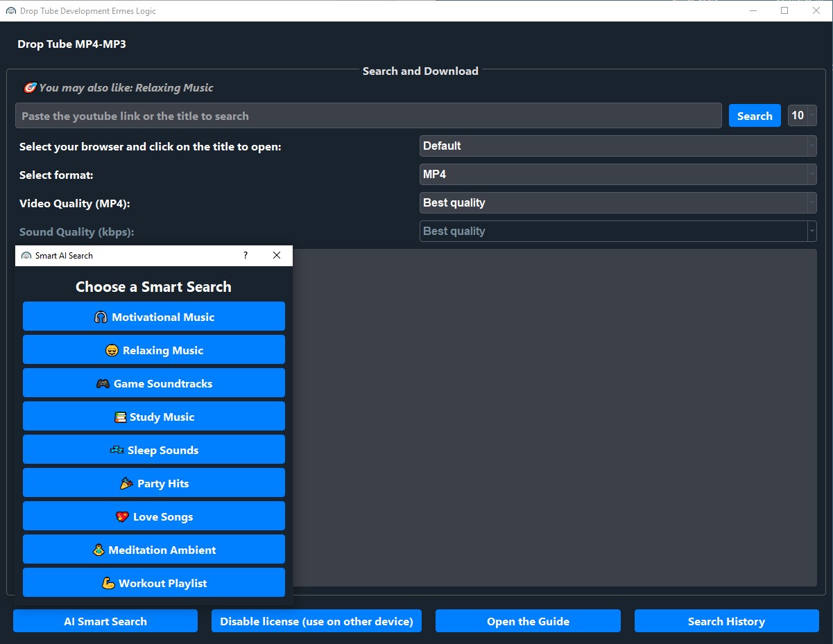
Task: Click the headphones icon on Motivational Music
Action: (x=101, y=317)
